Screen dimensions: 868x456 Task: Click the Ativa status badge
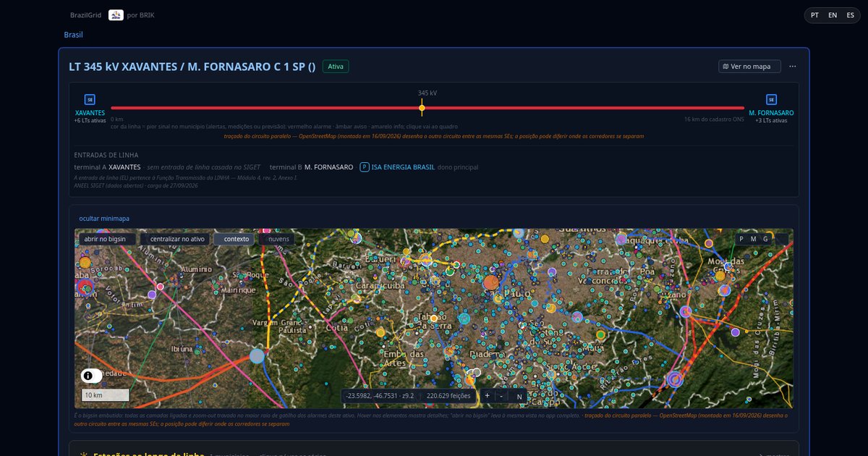336,67
